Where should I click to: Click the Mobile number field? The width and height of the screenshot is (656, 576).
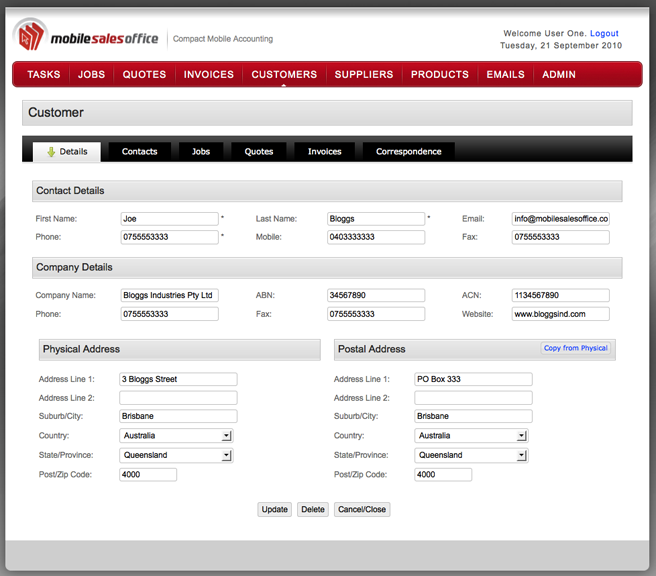[x=376, y=237]
